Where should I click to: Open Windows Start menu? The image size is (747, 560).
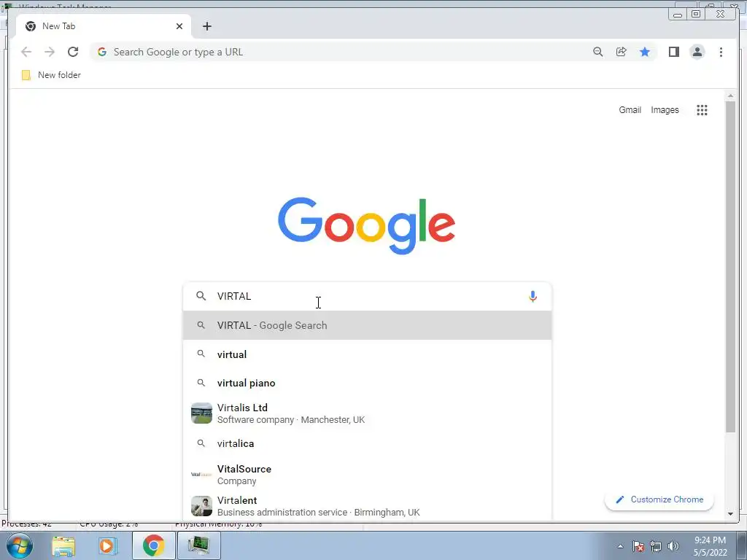click(x=19, y=545)
